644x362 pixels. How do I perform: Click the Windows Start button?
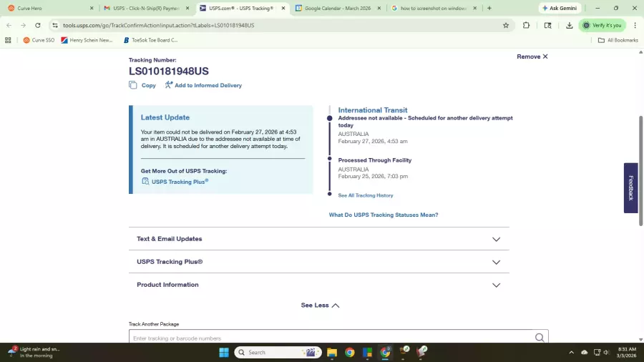(224, 352)
